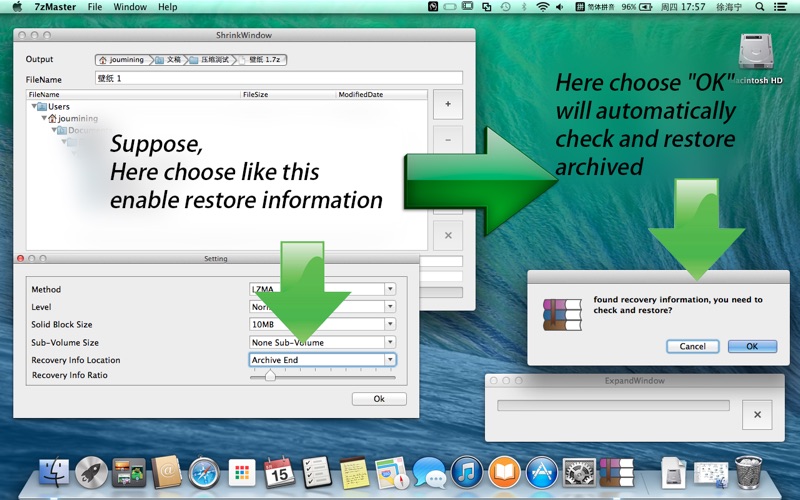Viewport: 800px width, 500px height.
Task: Open Finder from the Dock
Action: [54, 472]
